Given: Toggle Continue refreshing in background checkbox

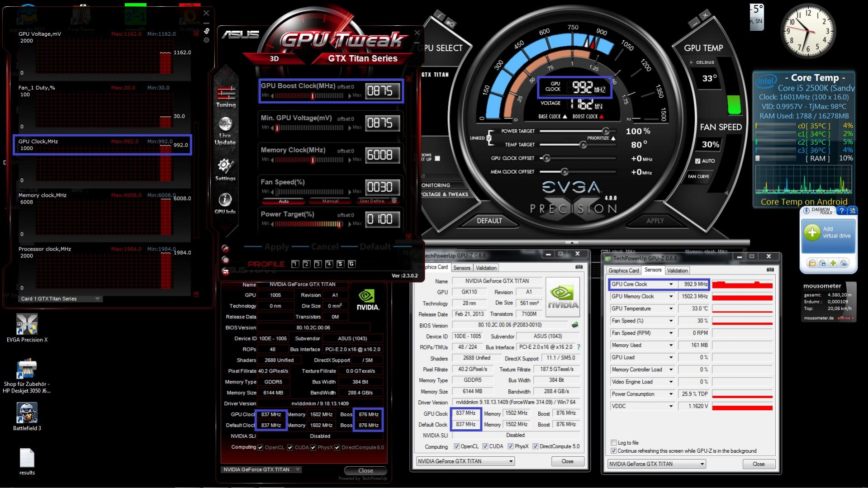Looking at the screenshot, I should (614, 451).
